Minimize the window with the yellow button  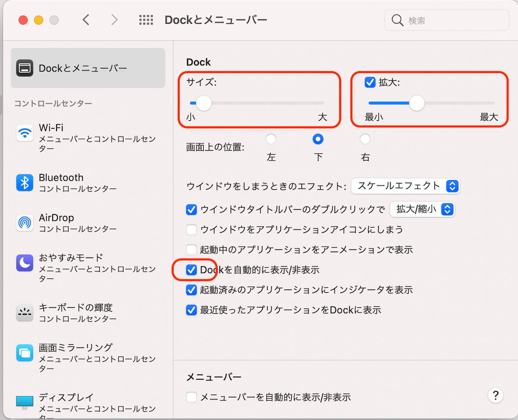click(x=38, y=20)
